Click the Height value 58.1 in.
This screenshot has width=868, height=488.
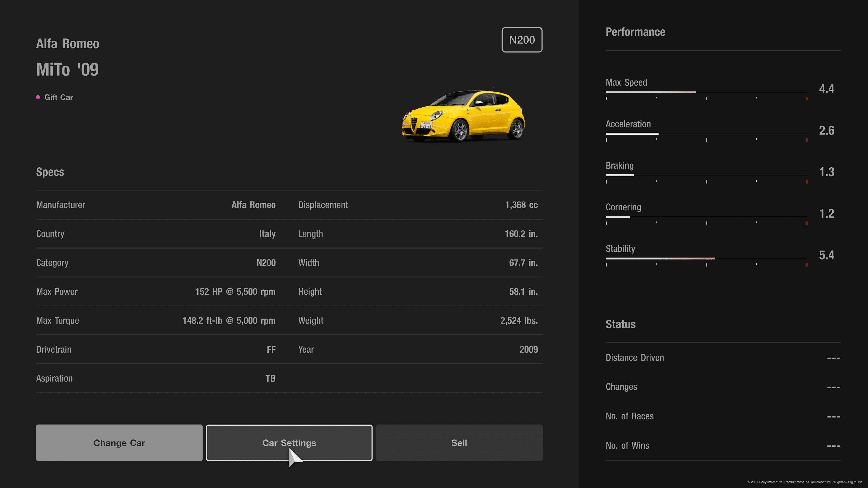click(x=523, y=292)
